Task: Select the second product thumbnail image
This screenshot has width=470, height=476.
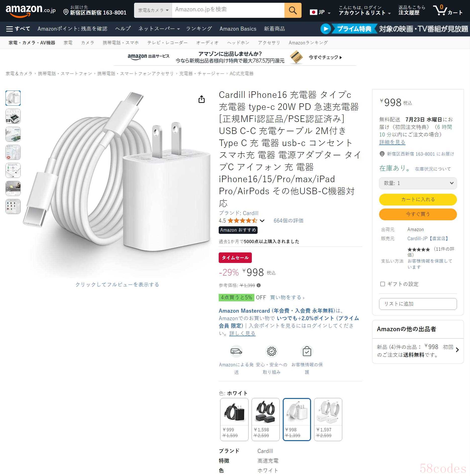Action: click(x=13, y=116)
